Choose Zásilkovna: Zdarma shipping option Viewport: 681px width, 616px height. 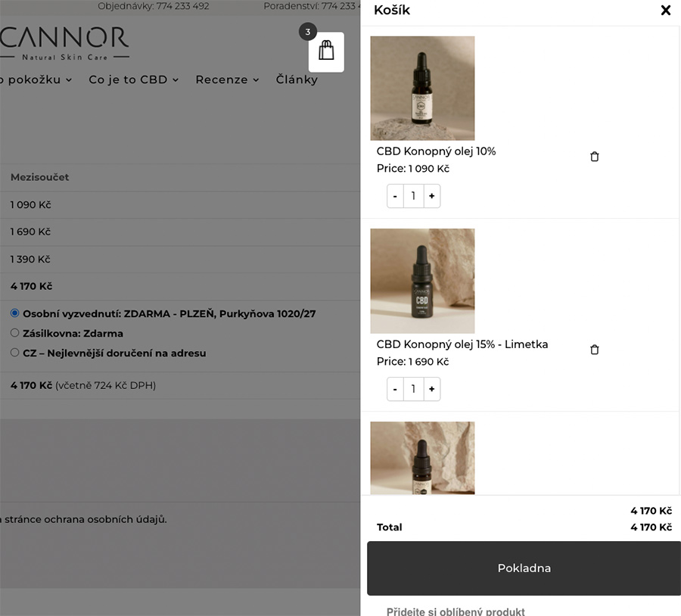coord(15,333)
